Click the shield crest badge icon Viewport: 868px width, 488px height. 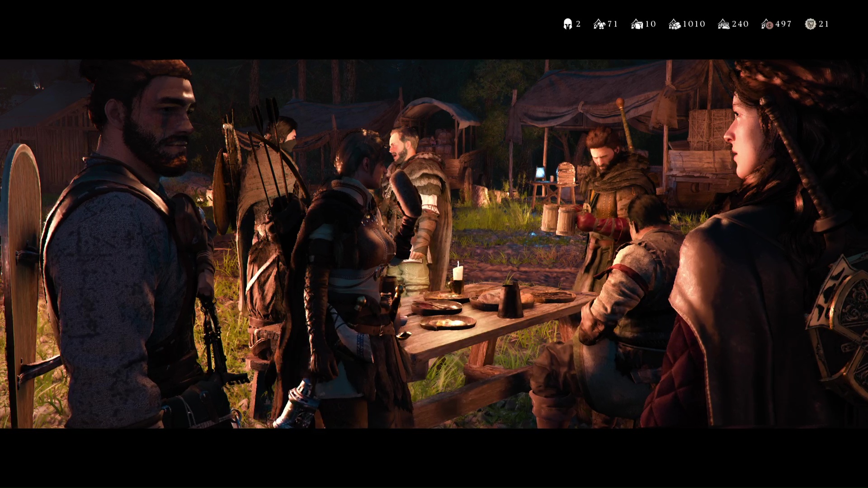[x=811, y=24]
